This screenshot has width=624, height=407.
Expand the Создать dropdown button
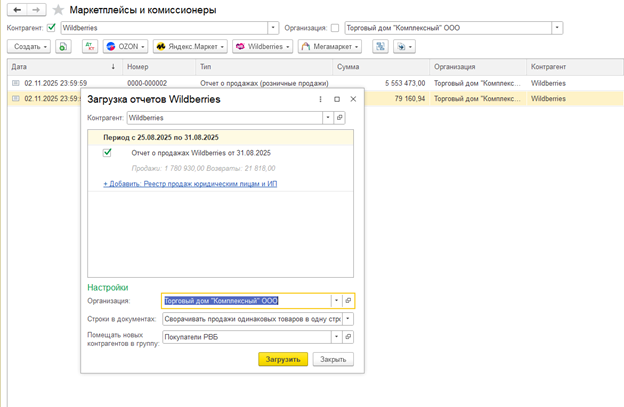point(30,46)
